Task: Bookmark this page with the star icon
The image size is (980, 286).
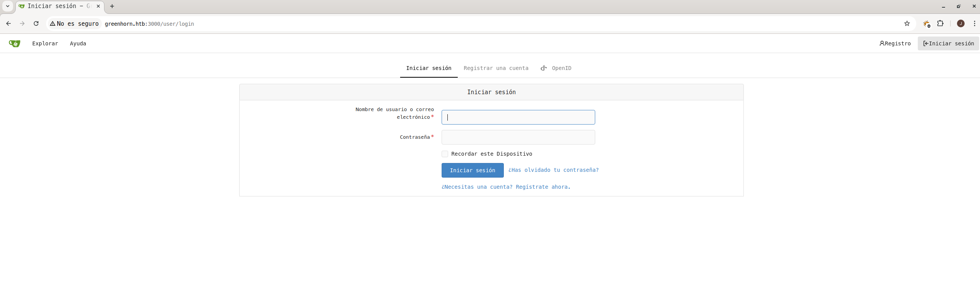Action: click(907, 23)
